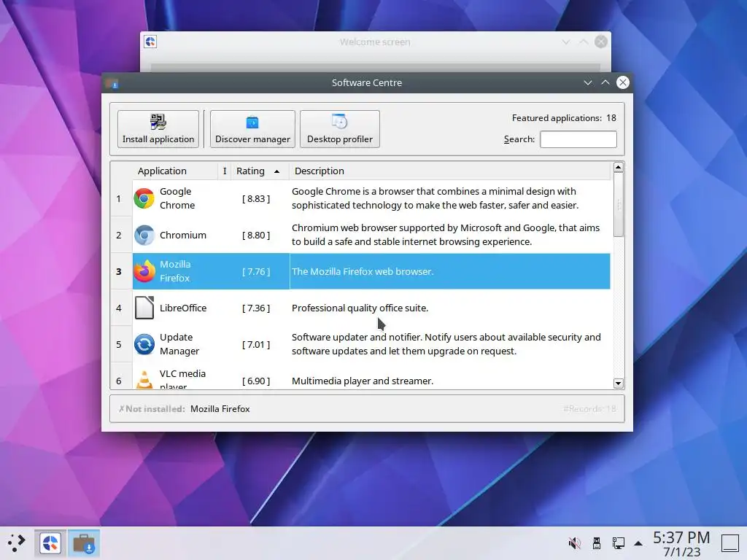Click the Chromium description text
This screenshot has height=560, width=747.
pos(446,236)
